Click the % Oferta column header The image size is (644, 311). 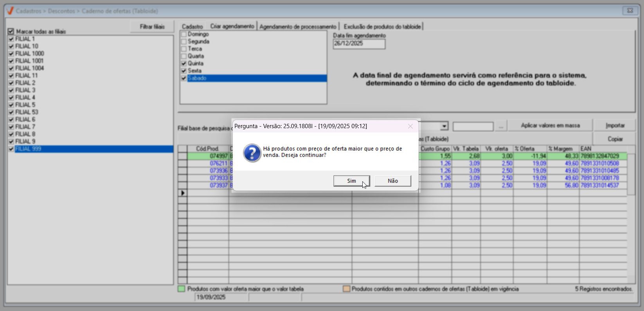pos(530,149)
